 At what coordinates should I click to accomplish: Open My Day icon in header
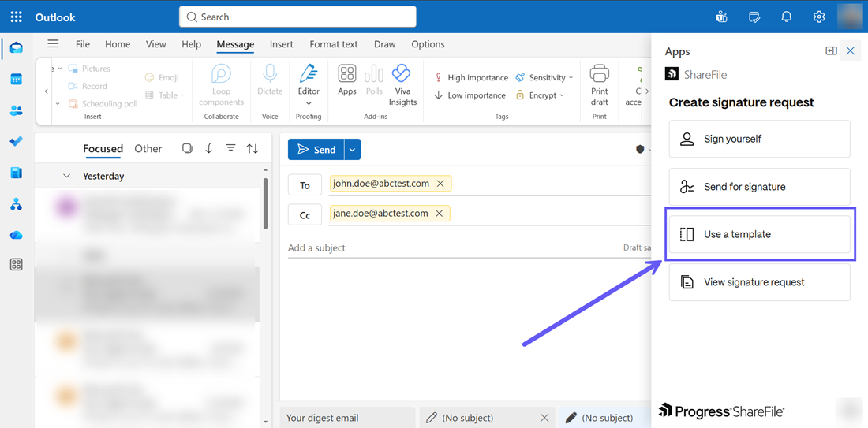tap(754, 17)
